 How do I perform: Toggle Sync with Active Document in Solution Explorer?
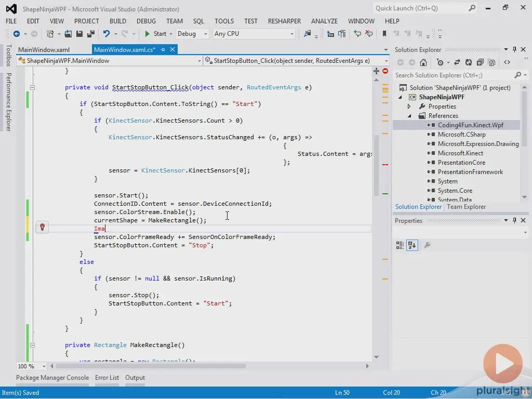[x=457, y=62]
